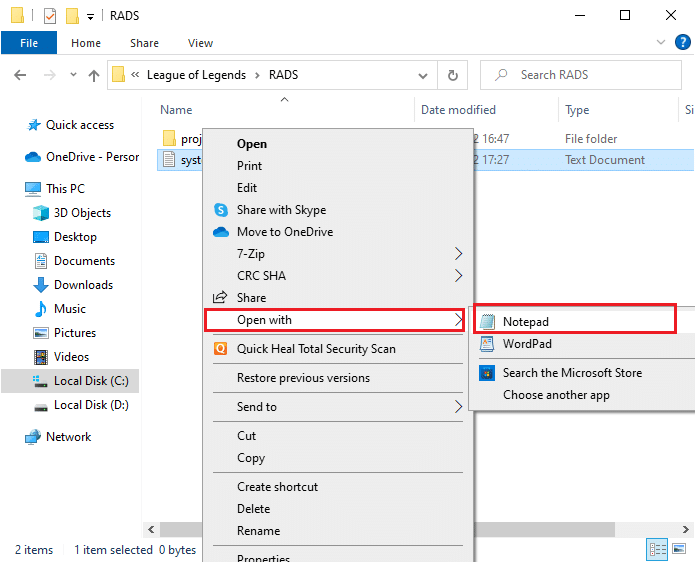Expand the Open with submenu
The image size is (695, 562).
tap(335, 320)
